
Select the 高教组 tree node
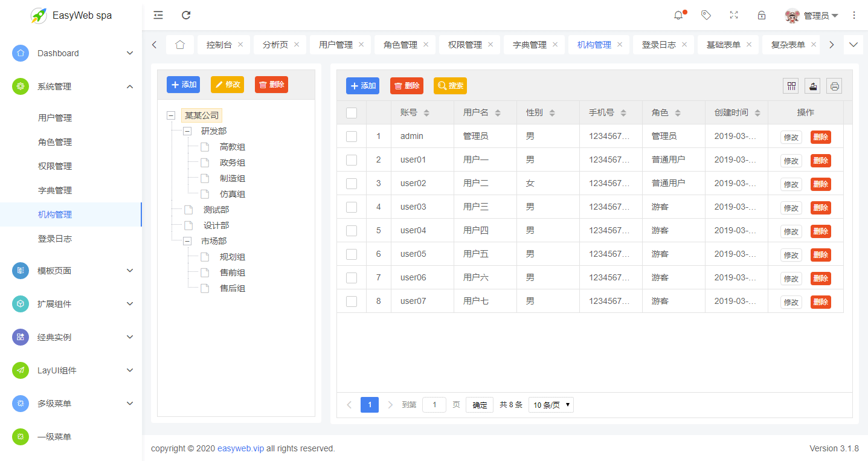(x=233, y=147)
